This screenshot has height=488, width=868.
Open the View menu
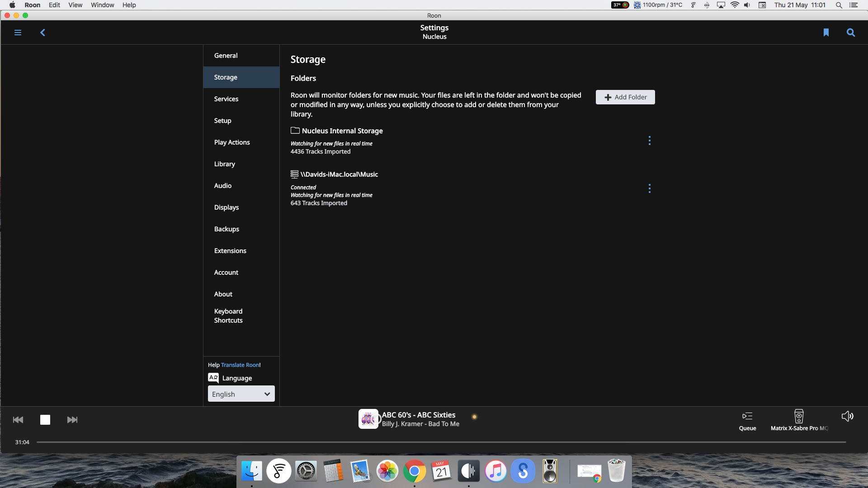75,5
